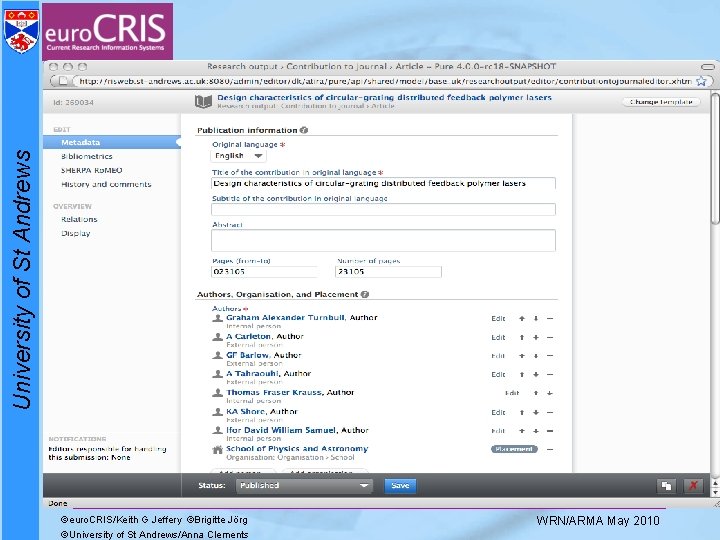Image resolution: width=720 pixels, height=540 pixels.
Task: Remove School of Physics and Astronomy organisation
Action: point(550,449)
